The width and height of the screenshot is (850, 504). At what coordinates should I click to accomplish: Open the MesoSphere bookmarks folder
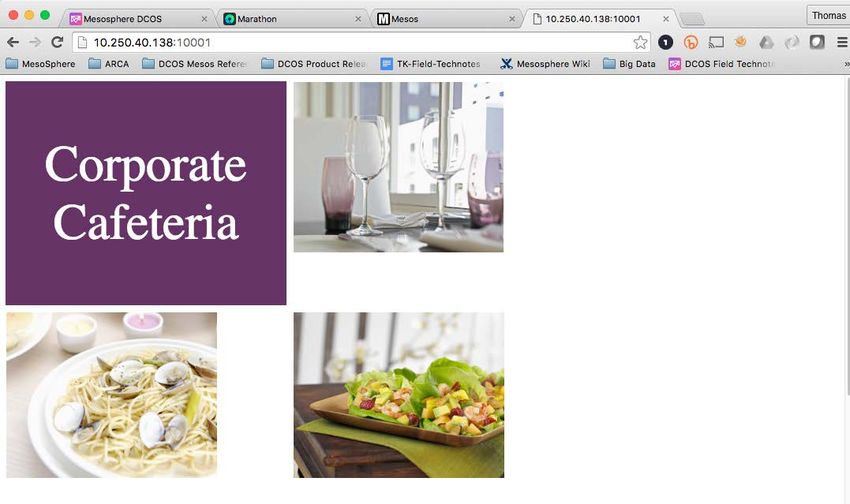point(41,64)
